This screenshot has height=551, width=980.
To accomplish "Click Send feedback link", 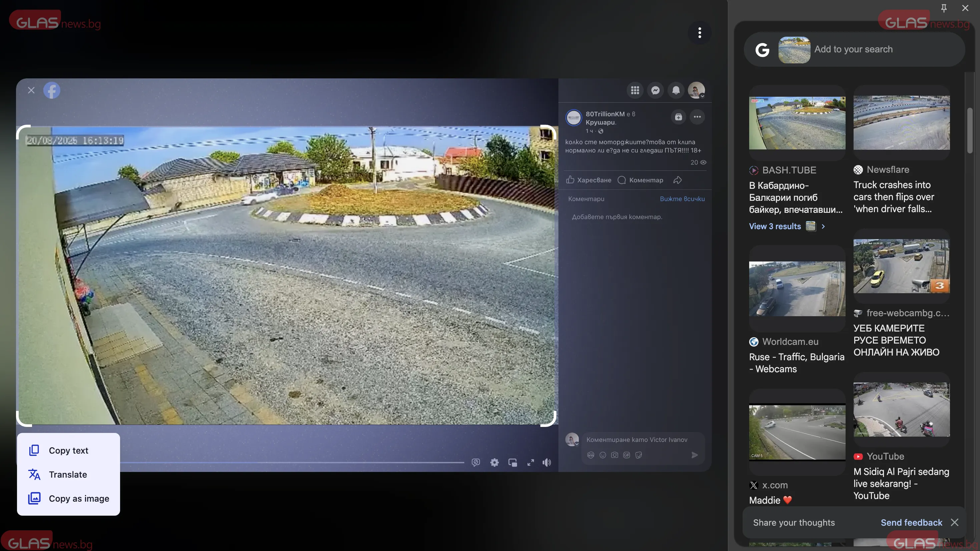I will click(911, 522).
